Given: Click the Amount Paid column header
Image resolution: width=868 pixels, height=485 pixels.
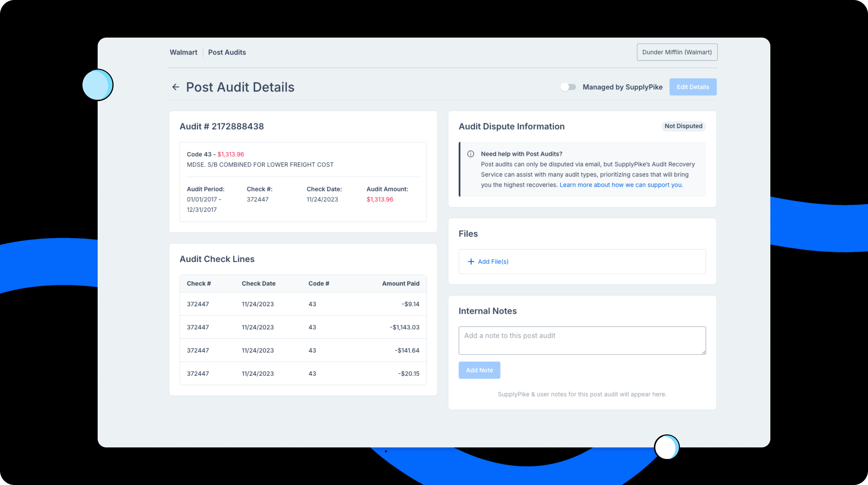Looking at the screenshot, I should [400, 284].
